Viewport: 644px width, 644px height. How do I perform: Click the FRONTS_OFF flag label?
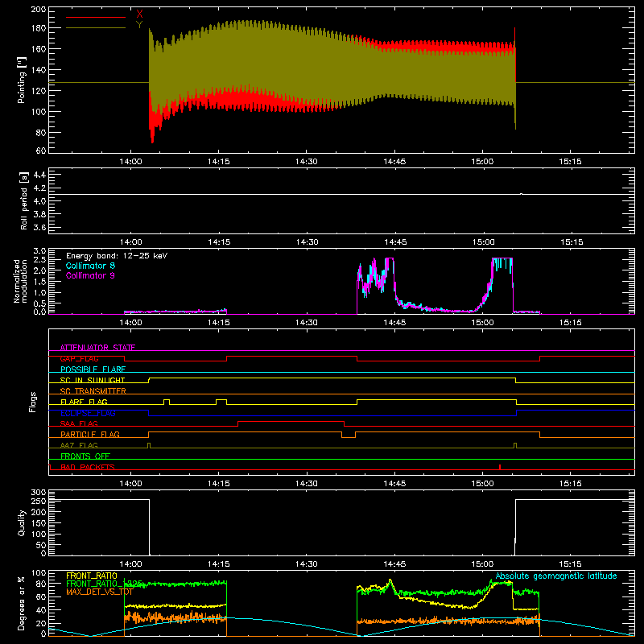point(85,456)
